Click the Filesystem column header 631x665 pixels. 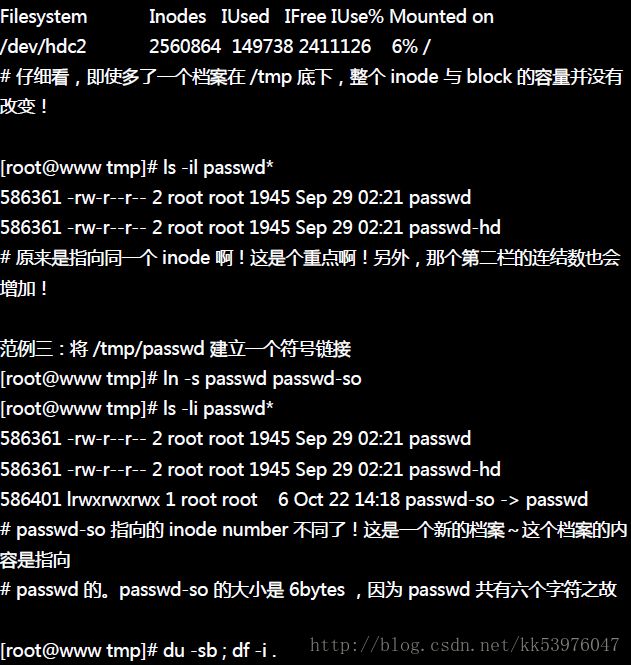click(x=44, y=17)
